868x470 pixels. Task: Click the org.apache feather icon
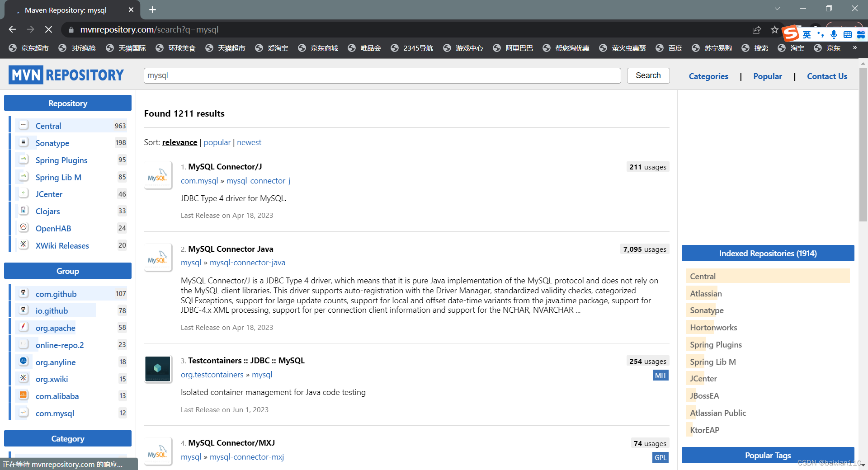[24, 327]
